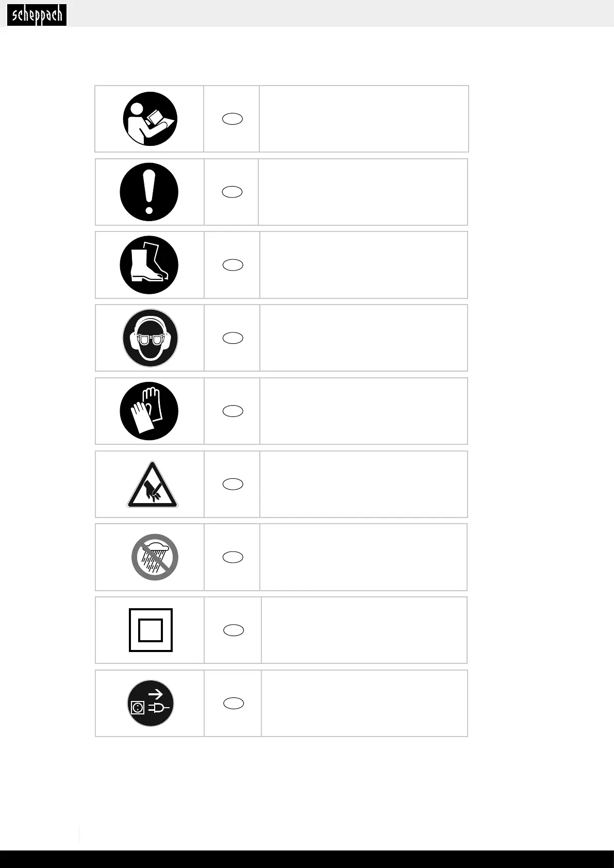
Task: Click the empty description box for protection class II
Action: [x=364, y=630]
